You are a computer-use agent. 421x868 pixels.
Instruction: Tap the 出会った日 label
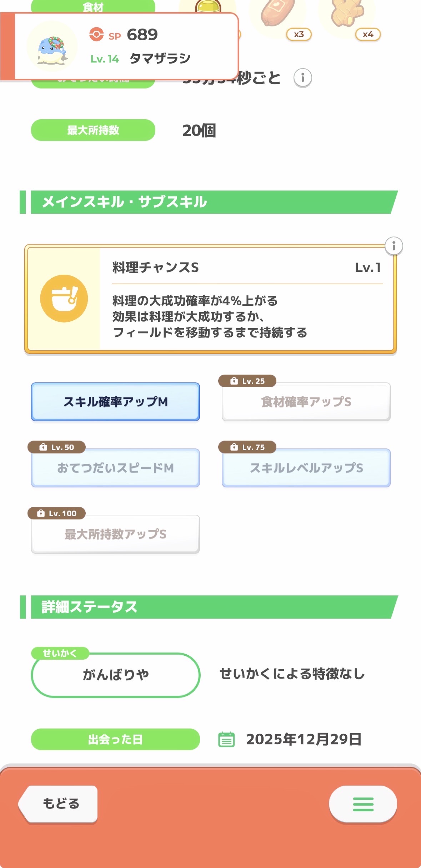pos(115,739)
